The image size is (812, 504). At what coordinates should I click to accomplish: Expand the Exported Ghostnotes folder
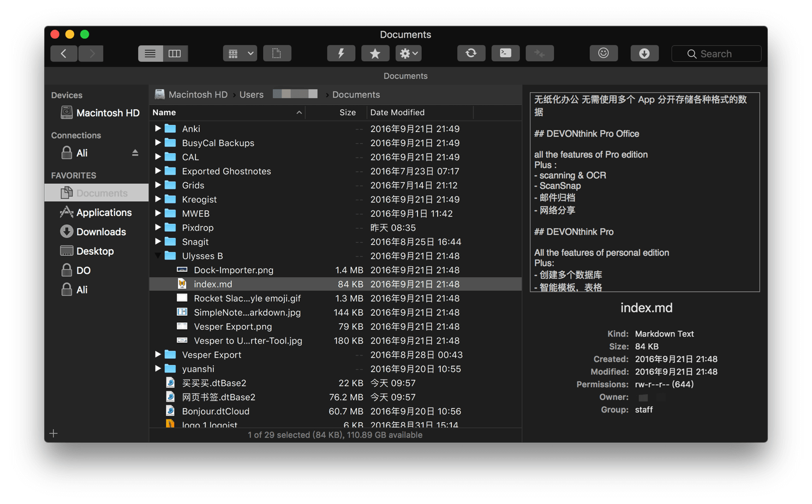[x=158, y=171]
